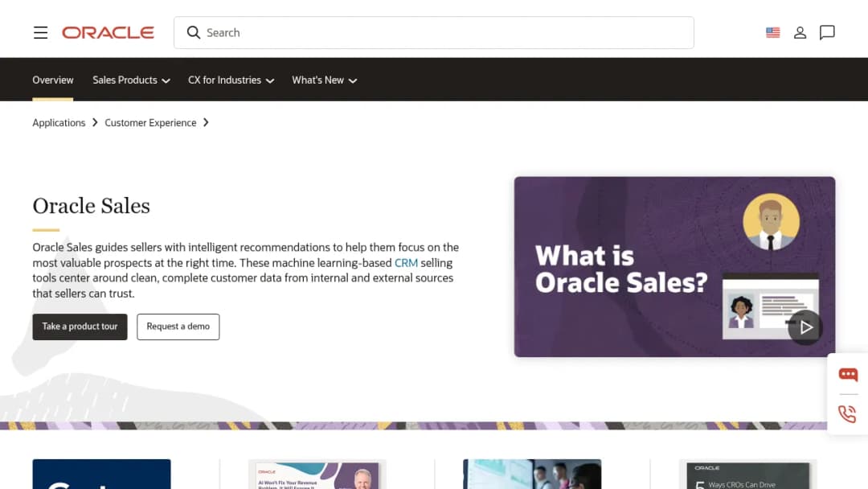Go to the Customer Experience breadcrumb
Image resolution: width=868 pixels, height=489 pixels.
[x=150, y=122]
